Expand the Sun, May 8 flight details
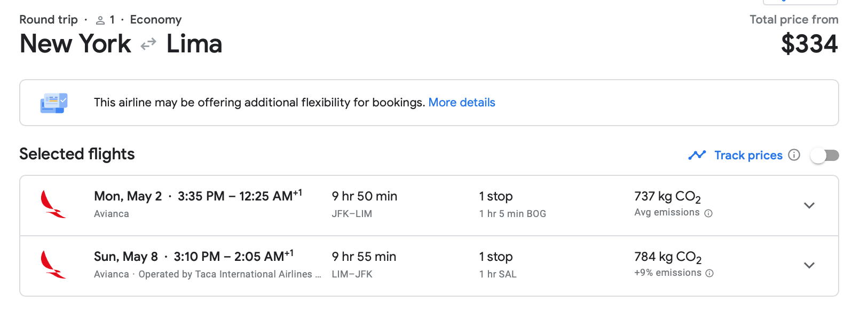868x309 pixels. (809, 265)
